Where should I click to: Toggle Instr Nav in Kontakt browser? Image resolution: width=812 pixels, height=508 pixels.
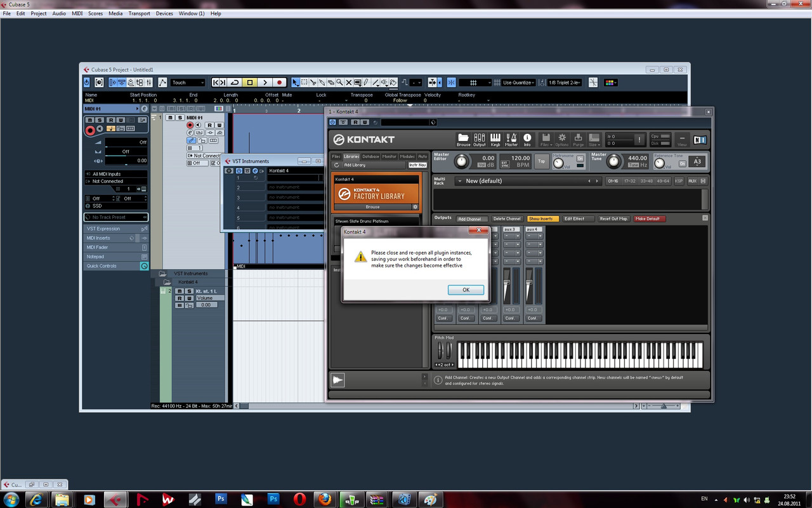[417, 165]
